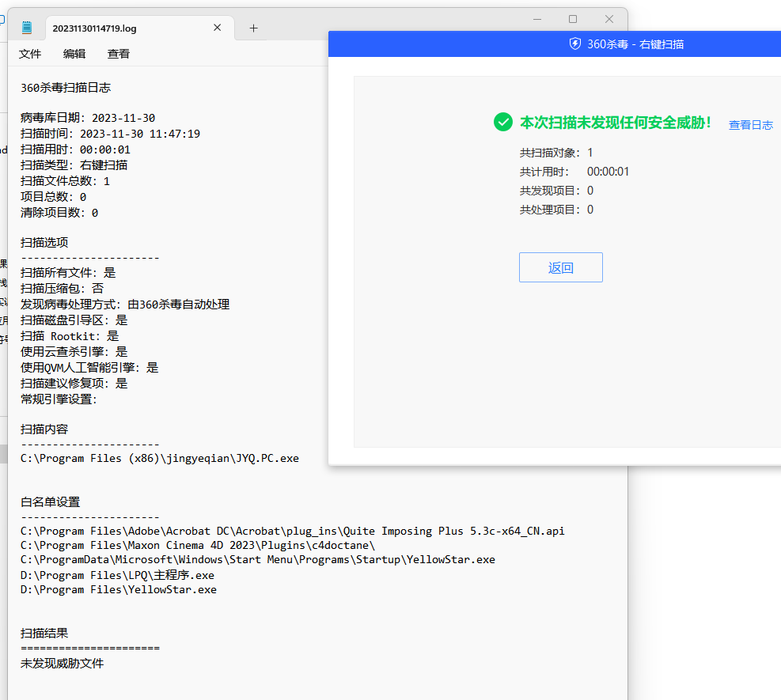The width and height of the screenshot is (781, 700).
Task: Click the 常规引擎设置 line
Action: [x=59, y=399]
